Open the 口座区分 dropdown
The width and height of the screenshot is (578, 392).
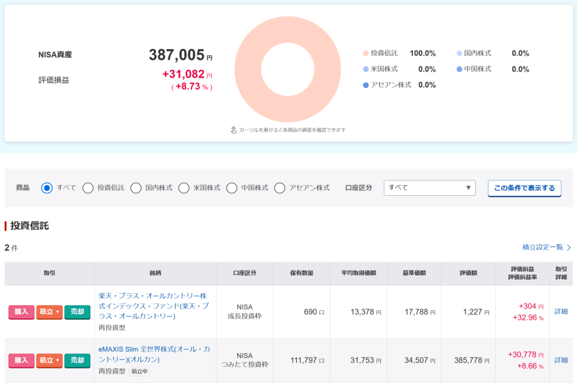(x=430, y=188)
